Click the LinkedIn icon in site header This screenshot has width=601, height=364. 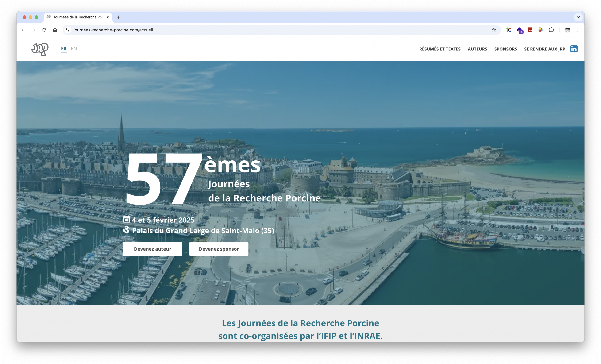pyautogui.click(x=574, y=49)
